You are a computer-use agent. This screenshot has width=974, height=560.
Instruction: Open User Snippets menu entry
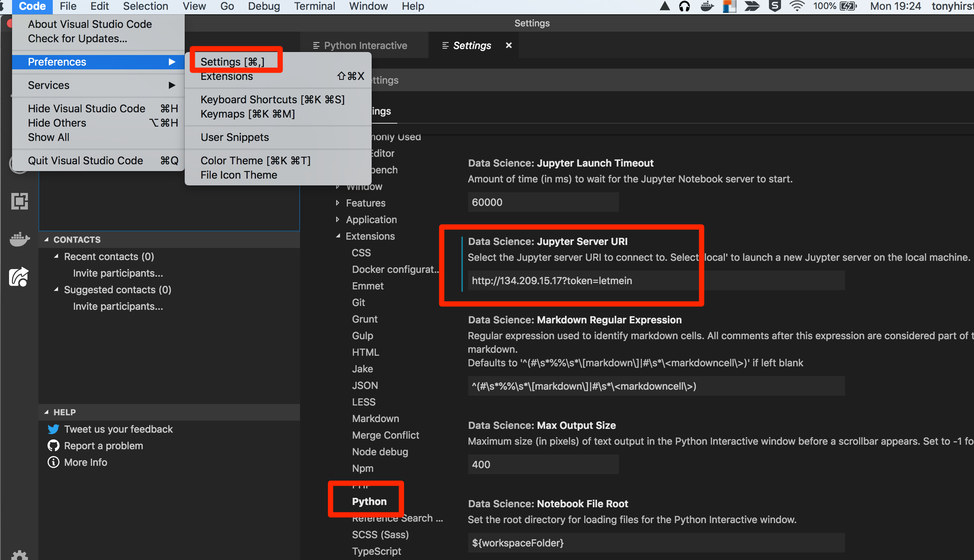278,137
